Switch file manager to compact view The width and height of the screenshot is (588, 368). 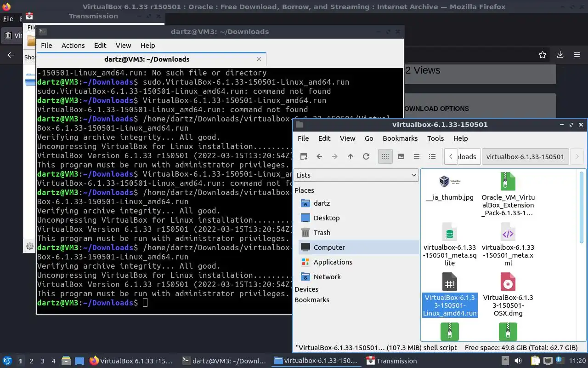click(x=417, y=156)
